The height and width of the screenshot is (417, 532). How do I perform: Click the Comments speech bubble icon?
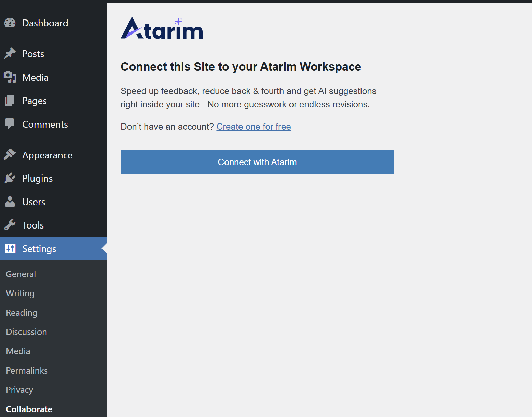tap(10, 124)
